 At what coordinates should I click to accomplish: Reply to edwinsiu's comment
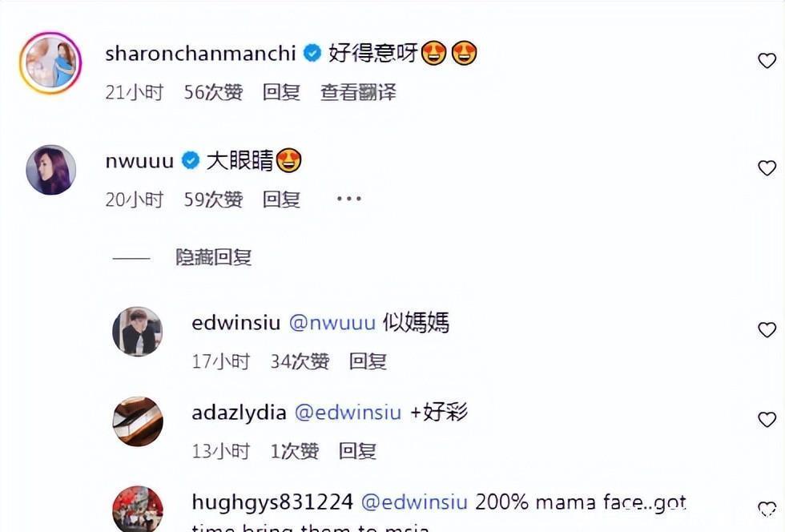tap(368, 361)
